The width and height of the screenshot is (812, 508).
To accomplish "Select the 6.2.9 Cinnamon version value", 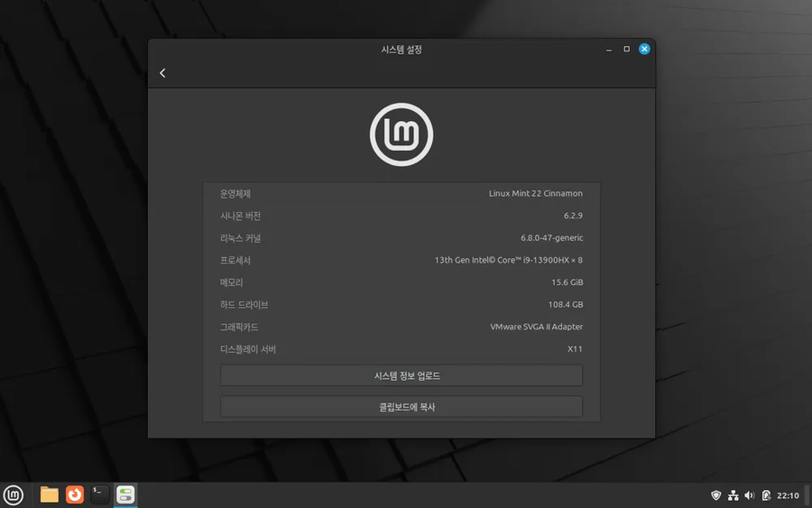I will pos(573,216).
